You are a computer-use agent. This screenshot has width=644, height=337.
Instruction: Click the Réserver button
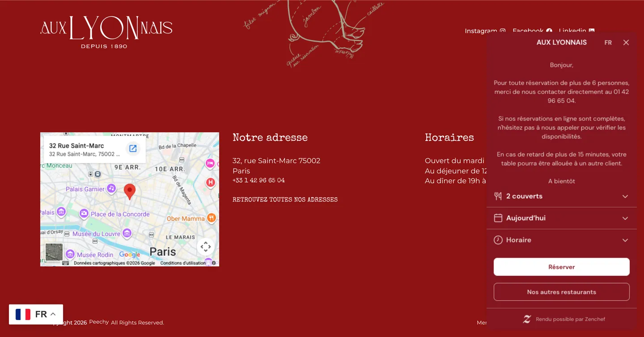(x=562, y=267)
